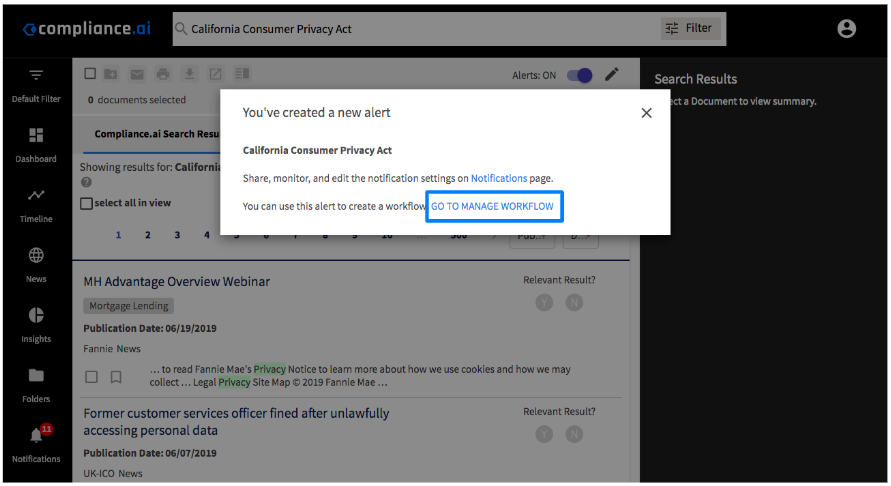Go to results page 1
Image resolution: width=891 pixels, height=486 pixels.
118,235
